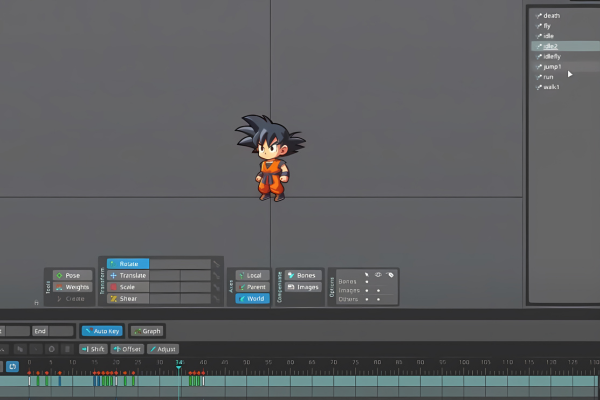Toggle Bones selection dot in Options

tap(367, 282)
